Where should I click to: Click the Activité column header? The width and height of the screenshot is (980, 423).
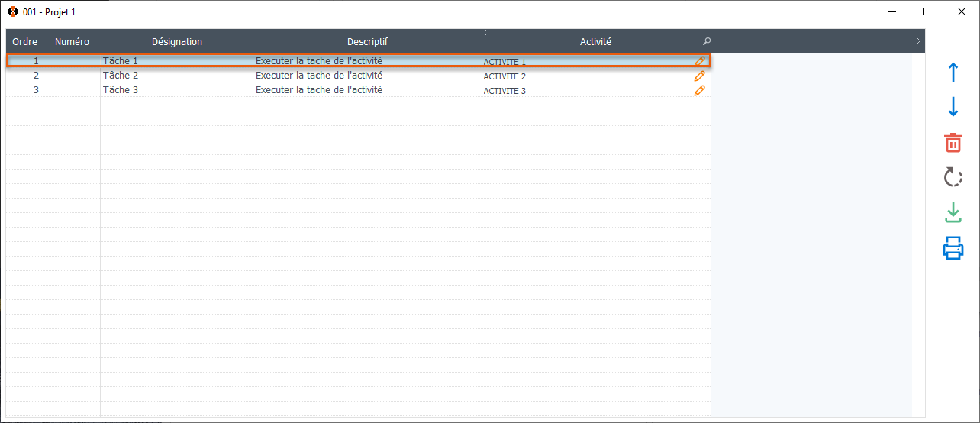(595, 42)
